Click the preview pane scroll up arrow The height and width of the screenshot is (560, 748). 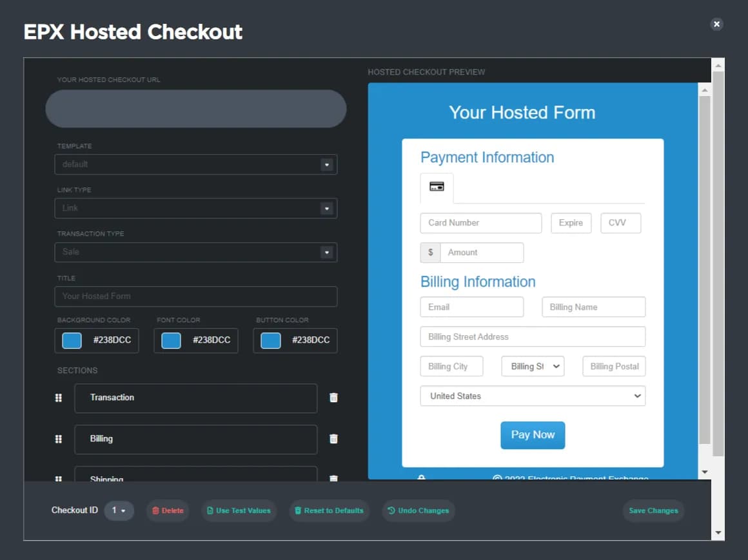tap(704, 90)
